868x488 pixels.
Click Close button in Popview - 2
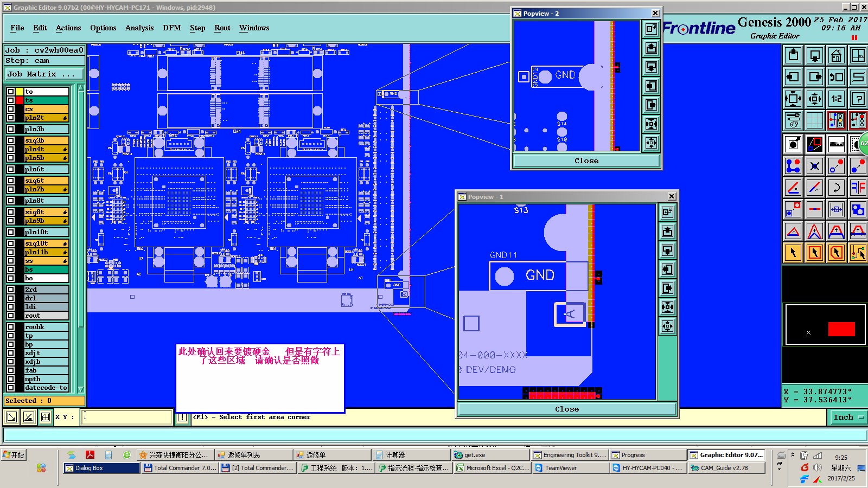(586, 161)
